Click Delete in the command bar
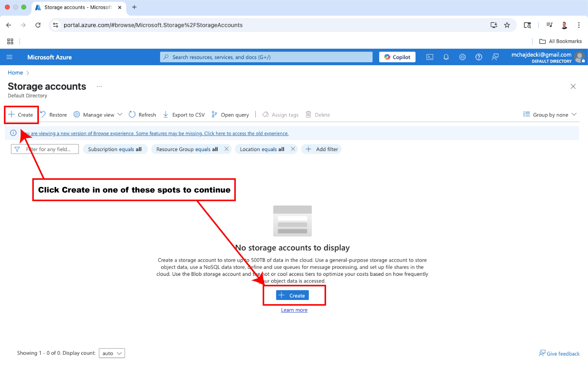 coord(318,115)
